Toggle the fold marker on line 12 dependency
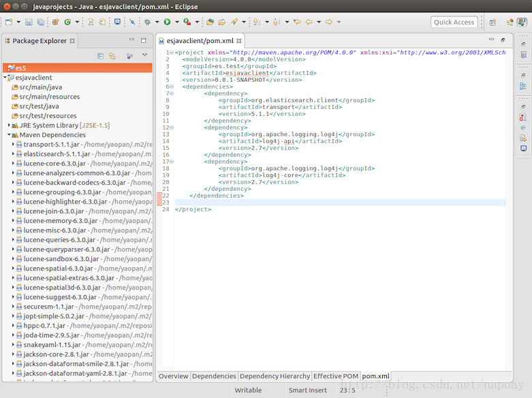 (172, 127)
